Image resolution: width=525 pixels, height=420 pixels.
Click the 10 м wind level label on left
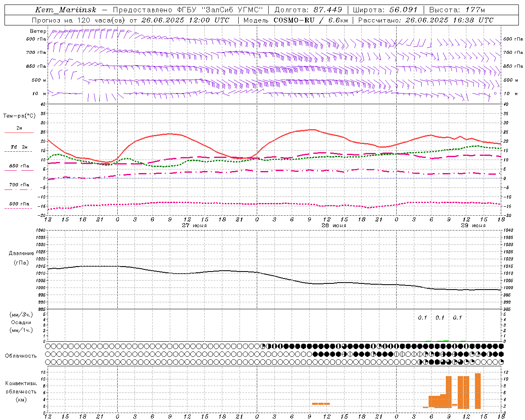[39, 94]
